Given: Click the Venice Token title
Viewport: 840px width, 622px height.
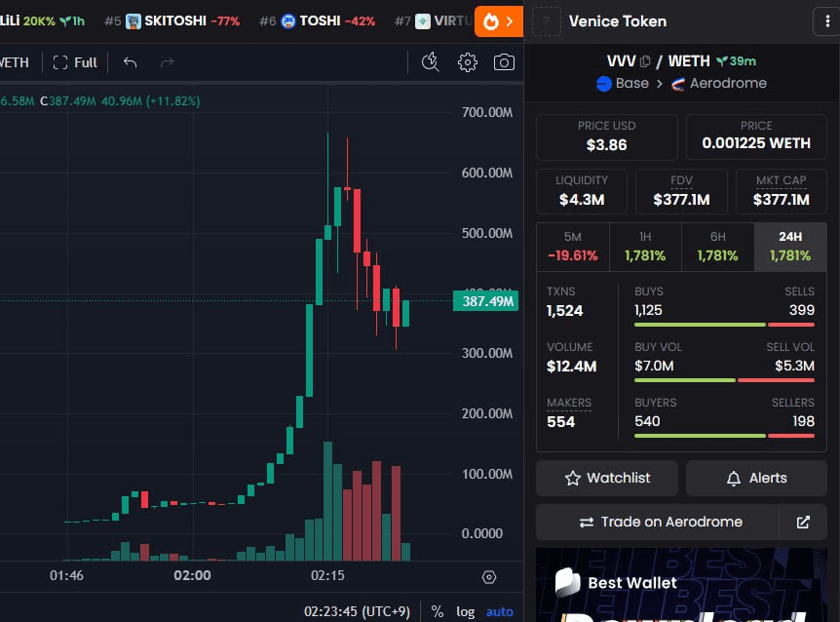Looking at the screenshot, I should click(x=618, y=21).
